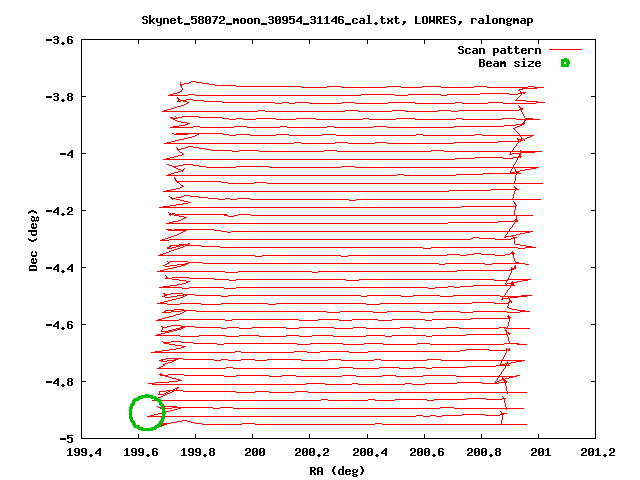Image resolution: width=640 pixels, height=480 pixels.
Task: Click the -4.6 Dec tick label
Action: (x=59, y=325)
